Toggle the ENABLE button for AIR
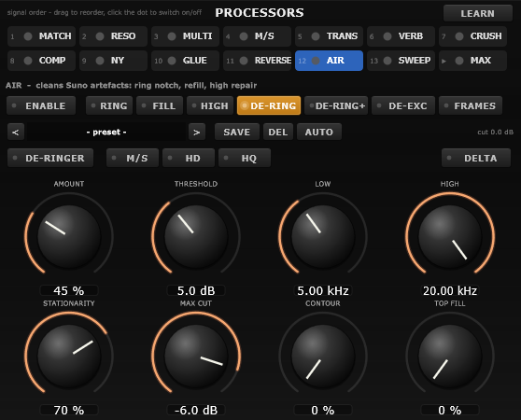521x420 pixels. pos(41,105)
